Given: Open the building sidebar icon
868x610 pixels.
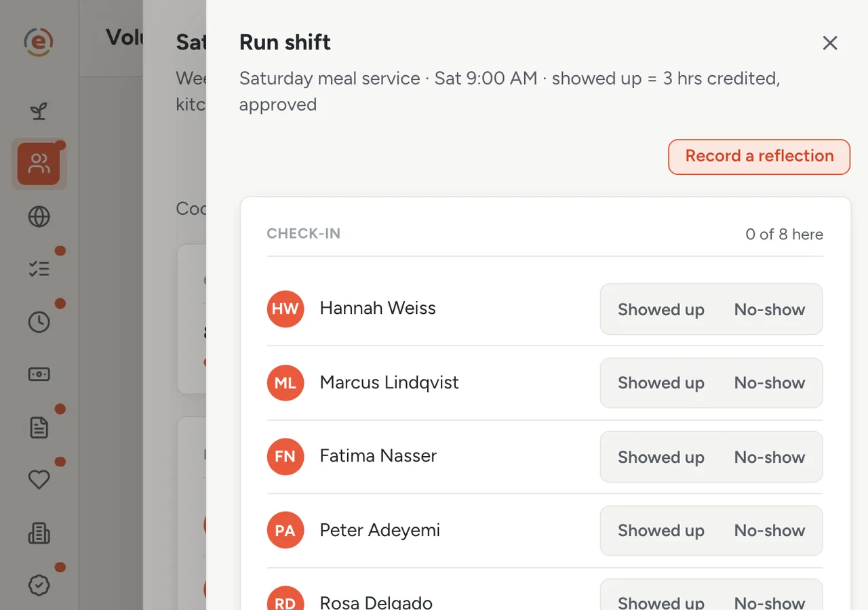Looking at the screenshot, I should click(x=39, y=533).
